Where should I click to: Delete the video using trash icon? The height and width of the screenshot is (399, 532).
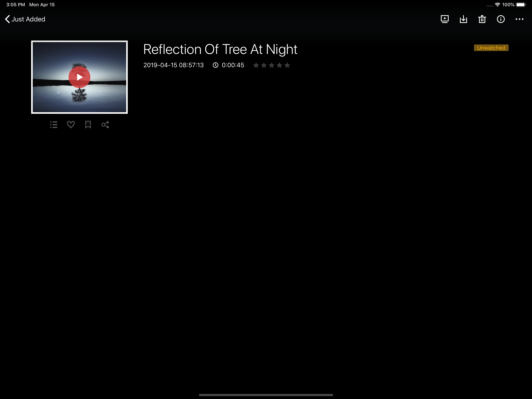pyautogui.click(x=482, y=19)
